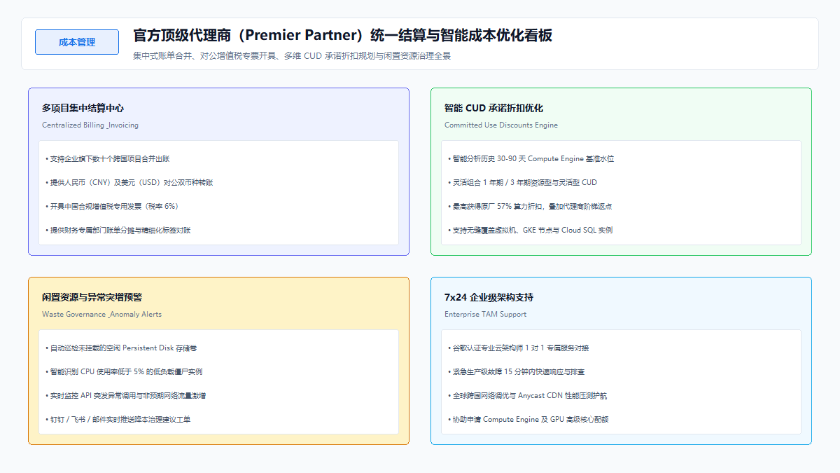Image resolution: width=840 pixels, height=473 pixels.
Task: Click the 15 分钟内快速响应 line
Action: [516, 371]
